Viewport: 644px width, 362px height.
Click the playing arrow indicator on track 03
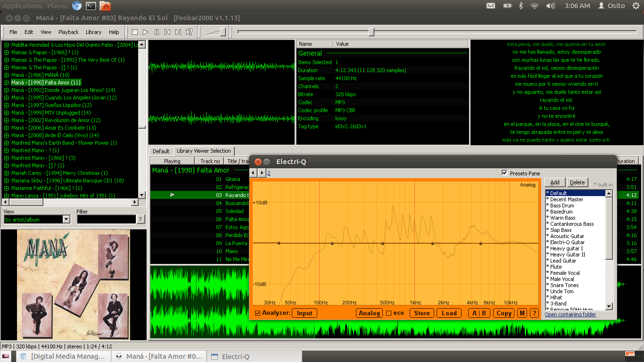(172, 195)
